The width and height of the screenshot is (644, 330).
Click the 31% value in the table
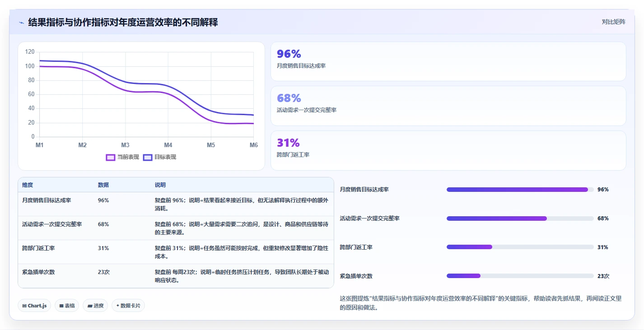103,248
